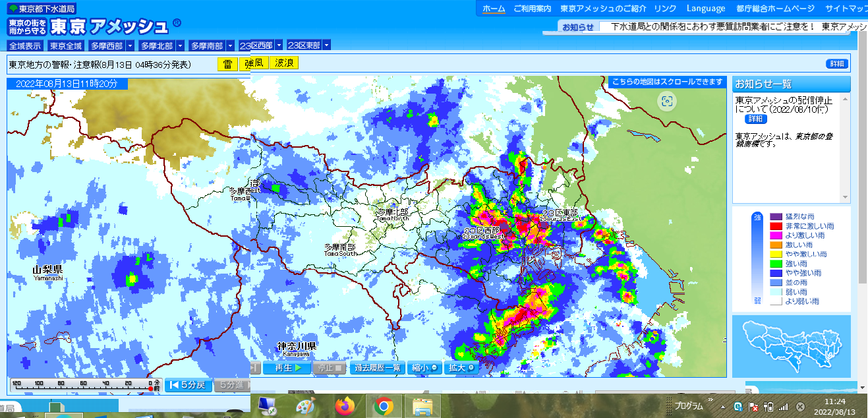Open the サイトマップ menu item
Viewport: 868px width, 418px height.
[x=846, y=9]
